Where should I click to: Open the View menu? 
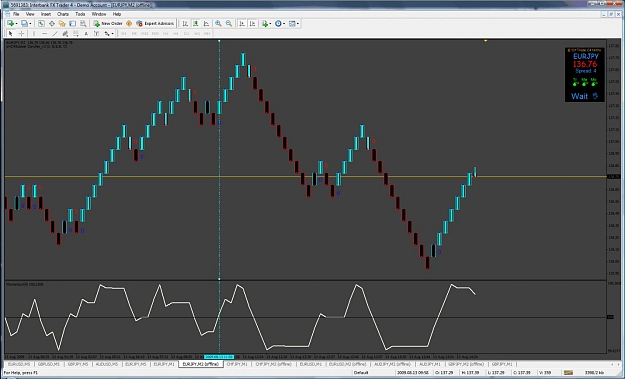[x=30, y=14]
